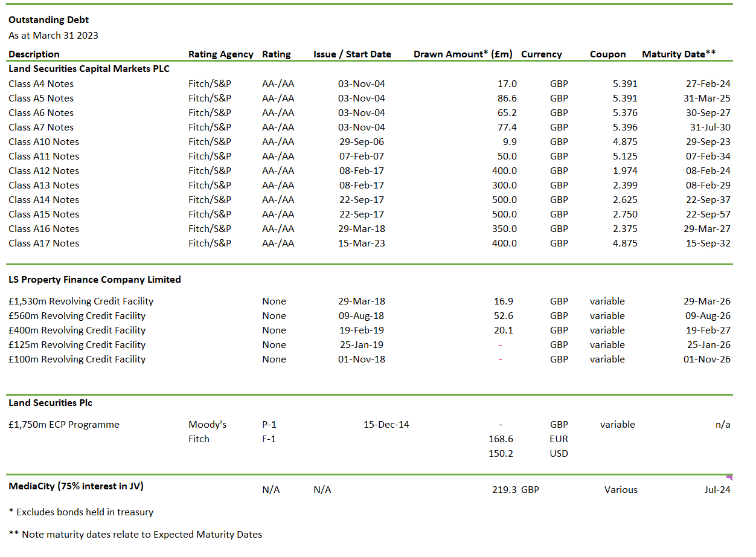Select the £560m Revolving Credit Facility row
This screenshot has width=756, height=557.
(77, 315)
